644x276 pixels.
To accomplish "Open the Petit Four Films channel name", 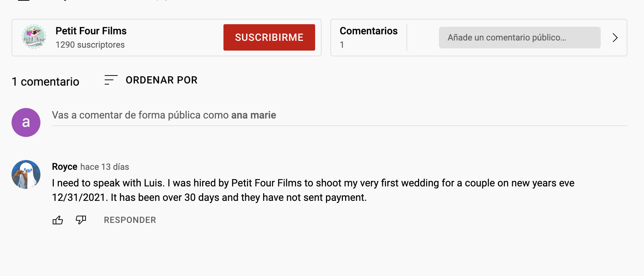I will click(x=91, y=31).
